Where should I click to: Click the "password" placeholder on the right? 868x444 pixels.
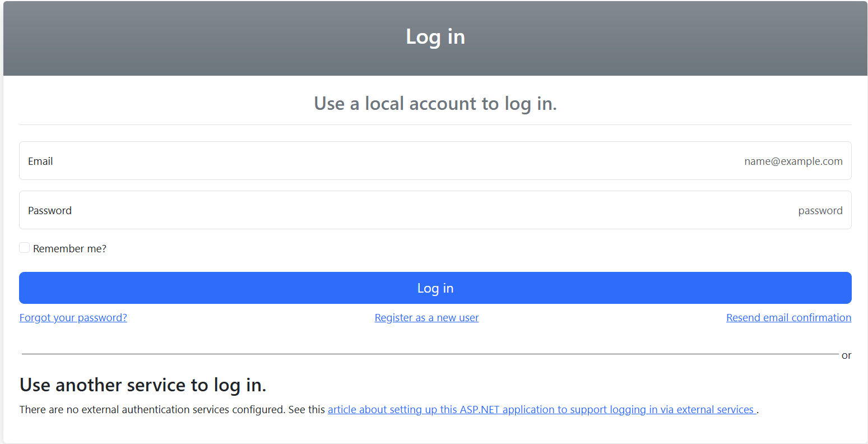(x=820, y=211)
